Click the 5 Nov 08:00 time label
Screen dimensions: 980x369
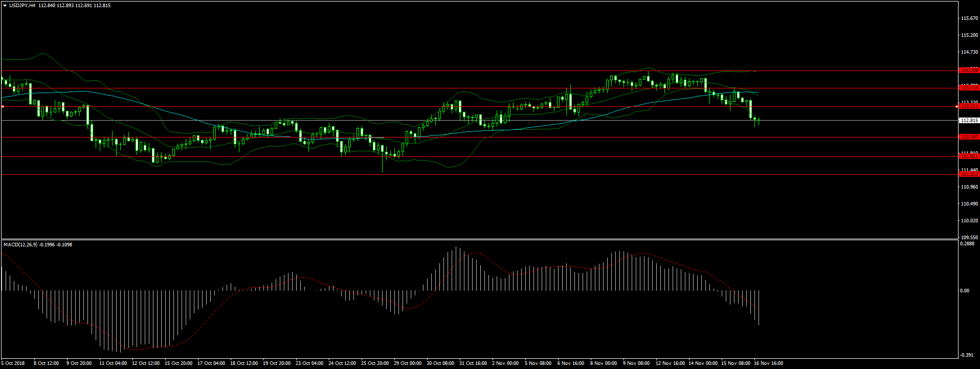(x=538, y=363)
